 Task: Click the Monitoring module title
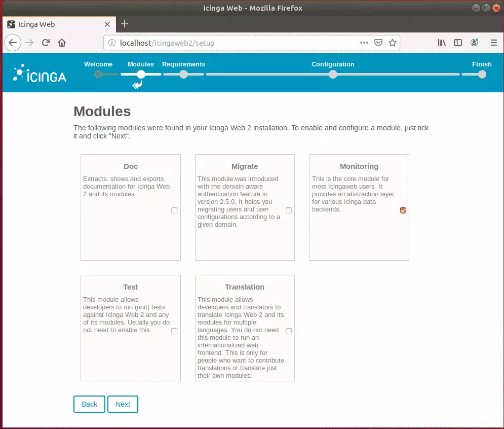pyautogui.click(x=359, y=166)
